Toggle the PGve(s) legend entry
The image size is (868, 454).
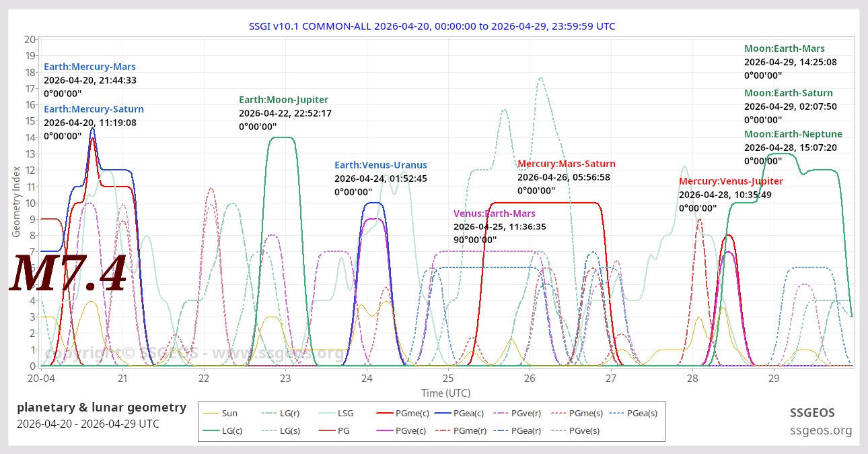pyautogui.click(x=557, y=430)
